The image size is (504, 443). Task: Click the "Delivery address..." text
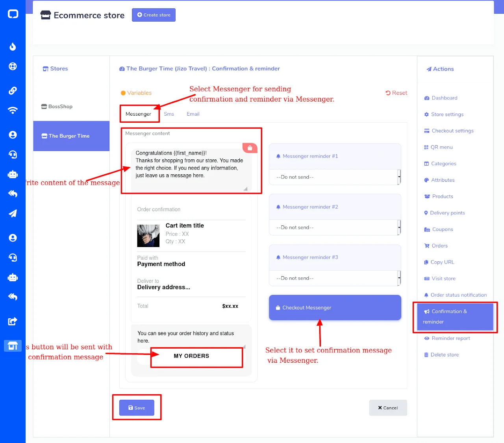(x=164, y=287)
